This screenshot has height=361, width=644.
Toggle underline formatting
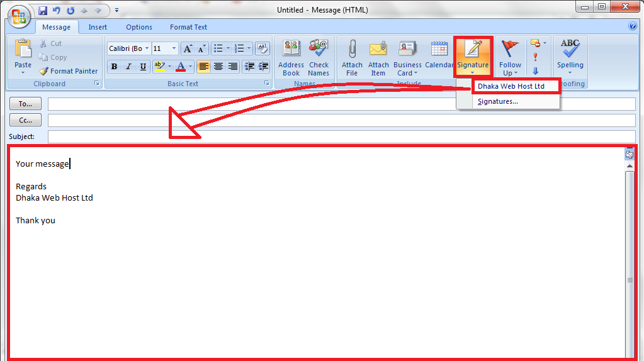(143, 67)
